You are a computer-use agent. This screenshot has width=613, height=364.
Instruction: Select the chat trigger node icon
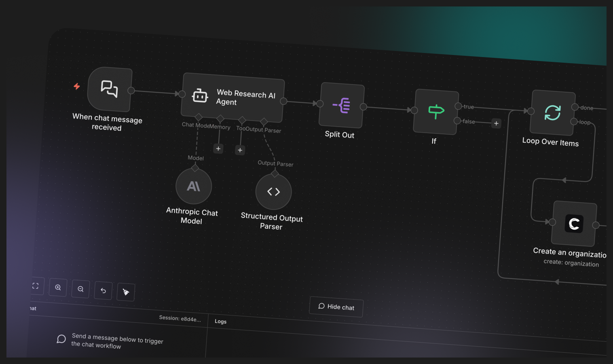(x=109, y=89)
